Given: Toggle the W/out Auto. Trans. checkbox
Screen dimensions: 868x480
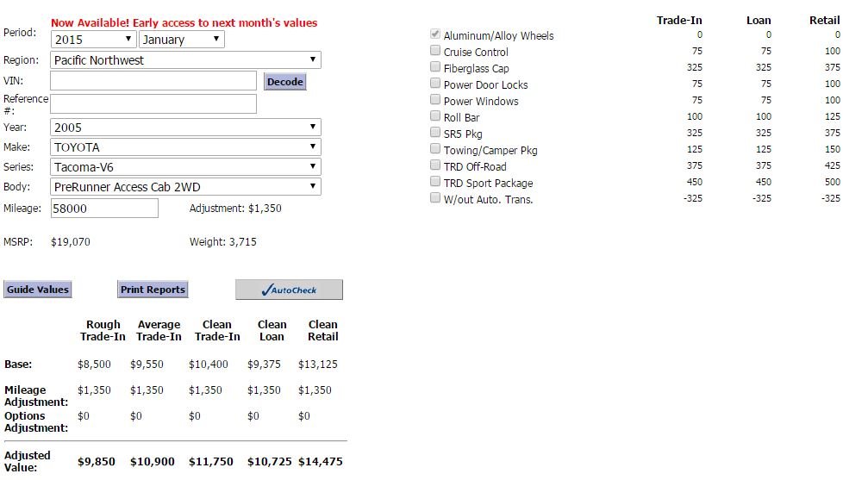Looking at the screenshot, I should 435,198.
